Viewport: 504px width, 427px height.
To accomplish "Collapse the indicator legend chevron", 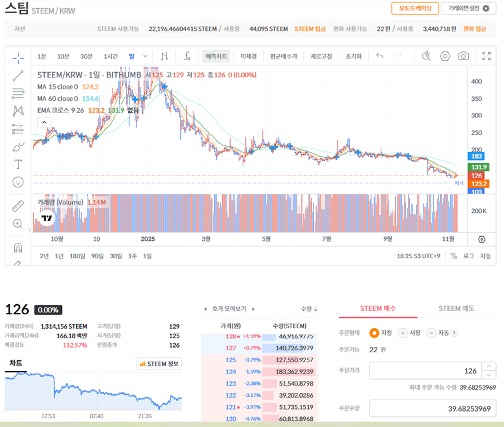I will tap(44, 122).
